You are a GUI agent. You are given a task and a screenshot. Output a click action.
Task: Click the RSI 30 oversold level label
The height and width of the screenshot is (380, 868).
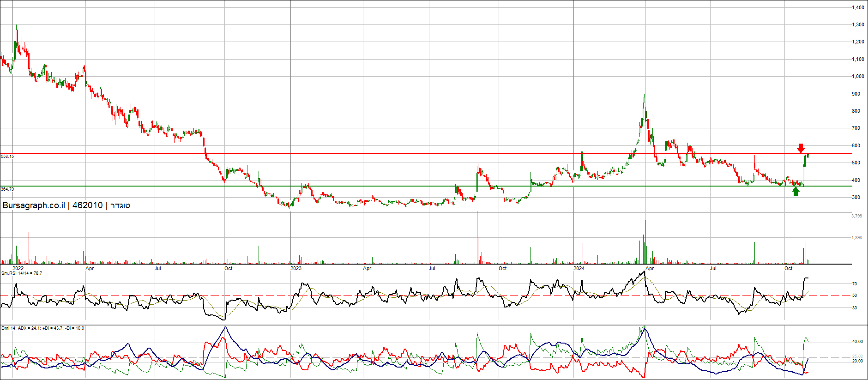[855, 308]
